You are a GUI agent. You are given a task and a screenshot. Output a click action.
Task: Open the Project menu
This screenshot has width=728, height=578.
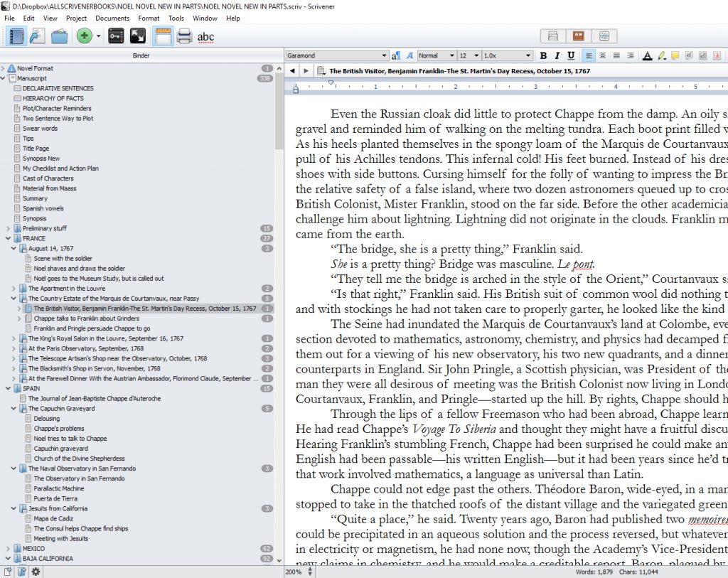tap(76, 18)
